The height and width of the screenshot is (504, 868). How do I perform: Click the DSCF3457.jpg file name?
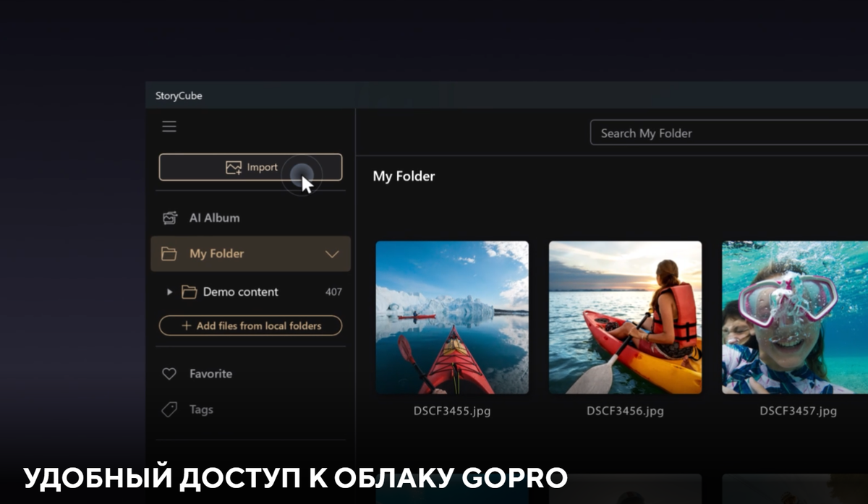click(798, 411)
